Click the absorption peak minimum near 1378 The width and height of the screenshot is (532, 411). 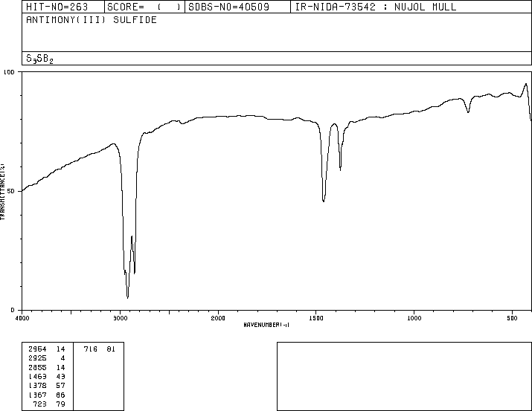point(340,169)
